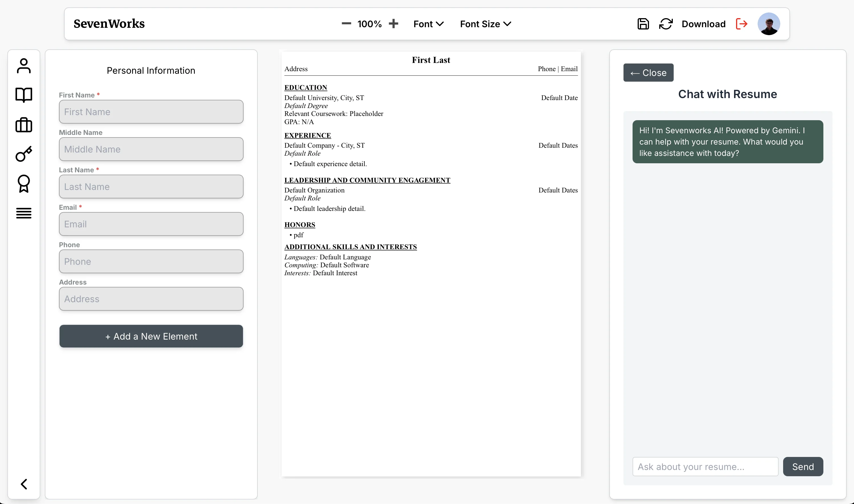Close the Chat with Resume panel
The width and height of the screenshot is (854, 504).
pyautogui.click(x=648, y=72)
